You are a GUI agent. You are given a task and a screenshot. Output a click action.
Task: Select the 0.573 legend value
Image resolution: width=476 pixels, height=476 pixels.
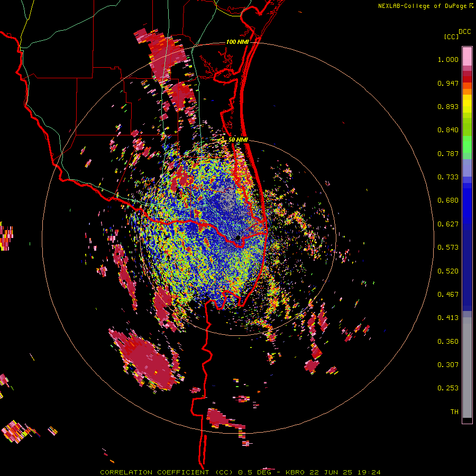tap(448, 248)
